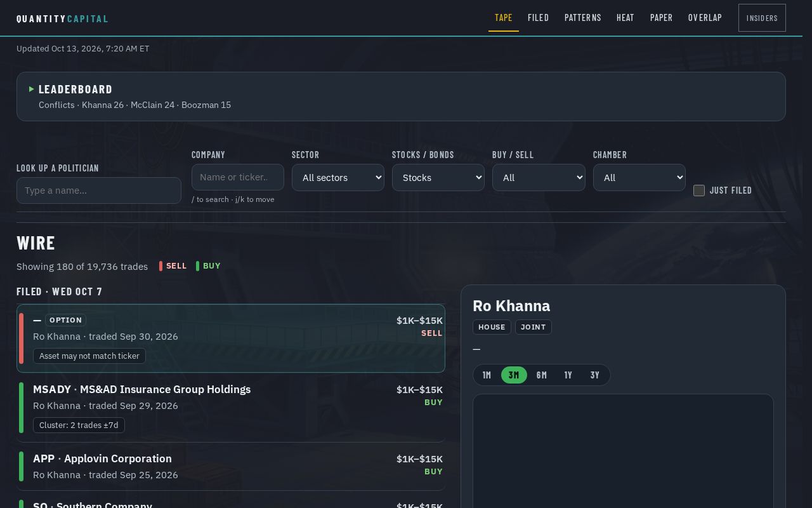
Task: Click the SELL legend label
Action: point(176,266)
